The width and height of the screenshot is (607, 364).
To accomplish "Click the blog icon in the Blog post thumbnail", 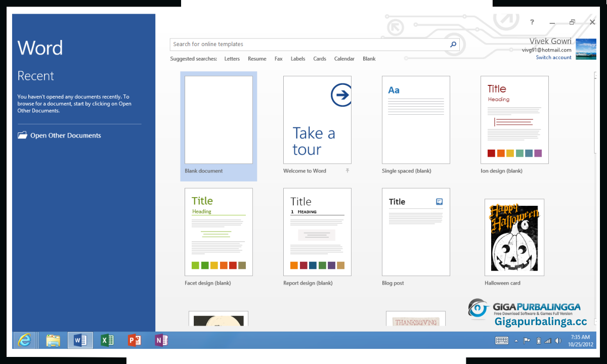I will pyautogui.click(x=439, y=201).
